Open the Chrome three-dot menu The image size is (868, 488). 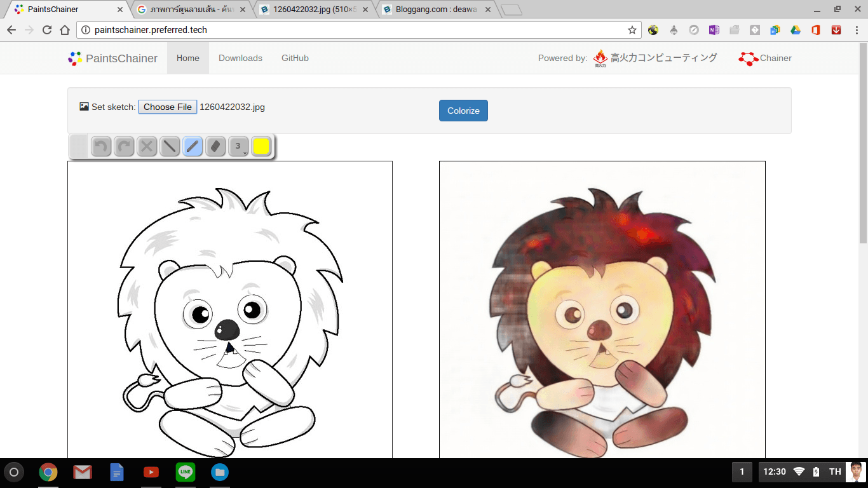click(x=855, y=30)
